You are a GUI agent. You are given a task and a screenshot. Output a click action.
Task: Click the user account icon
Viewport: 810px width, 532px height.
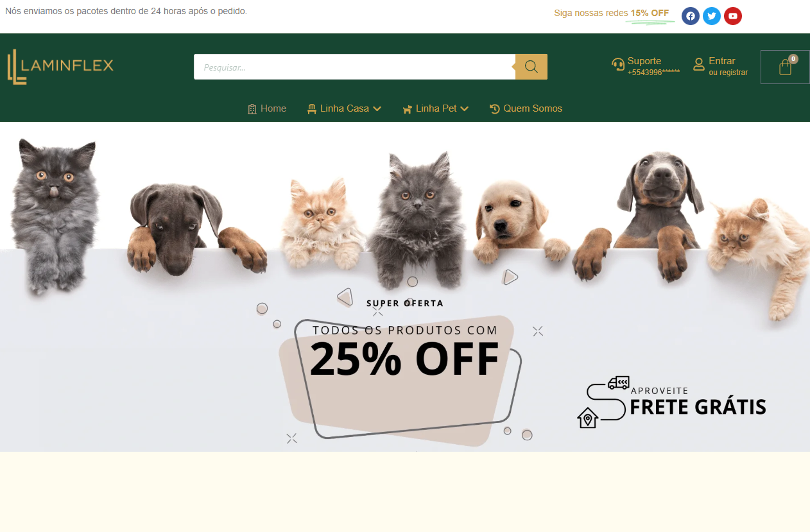[x=699, y=64]
